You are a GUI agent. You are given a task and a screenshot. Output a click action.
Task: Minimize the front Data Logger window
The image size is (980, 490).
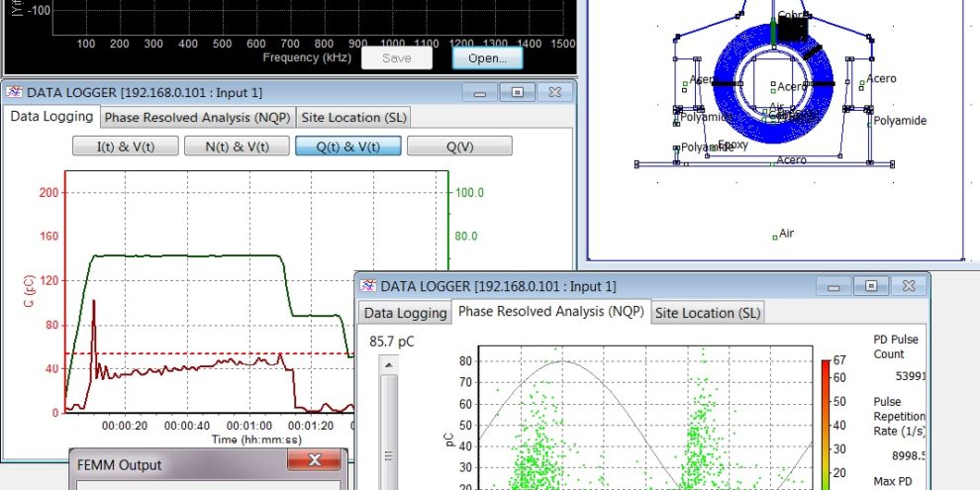click(833, 286)
